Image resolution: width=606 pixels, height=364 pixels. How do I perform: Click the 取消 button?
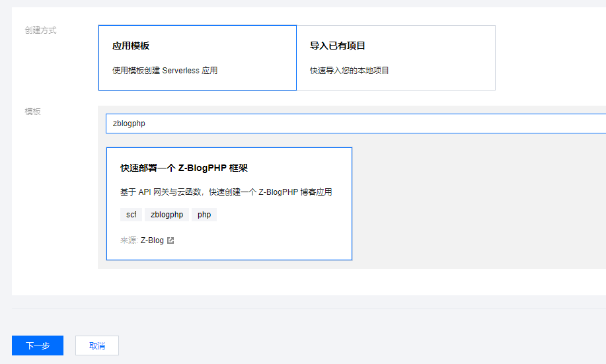click(x=97, y=346)
